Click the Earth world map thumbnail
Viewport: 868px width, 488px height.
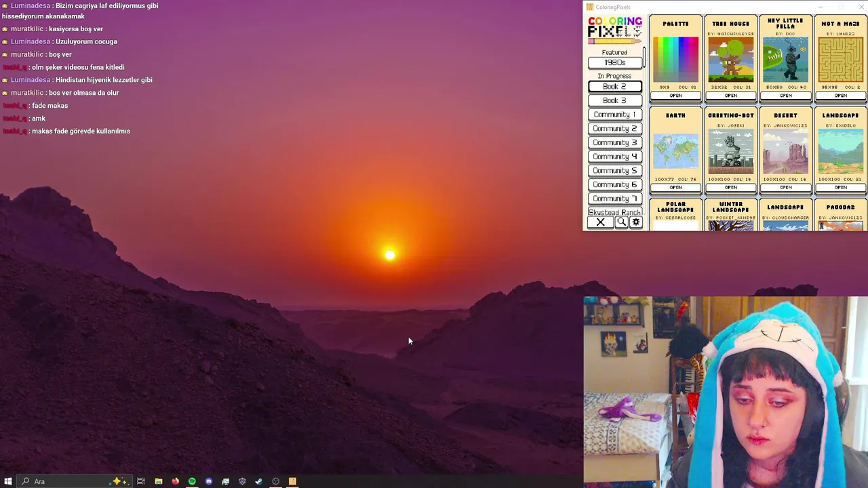tap(675, 151)
